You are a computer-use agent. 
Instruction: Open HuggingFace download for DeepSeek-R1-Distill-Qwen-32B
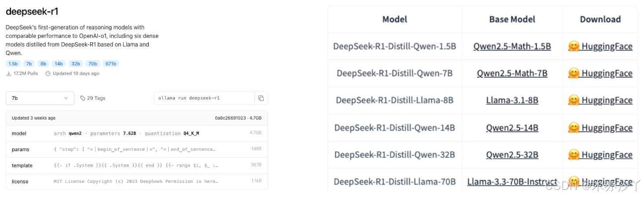(x=600, y=154)
